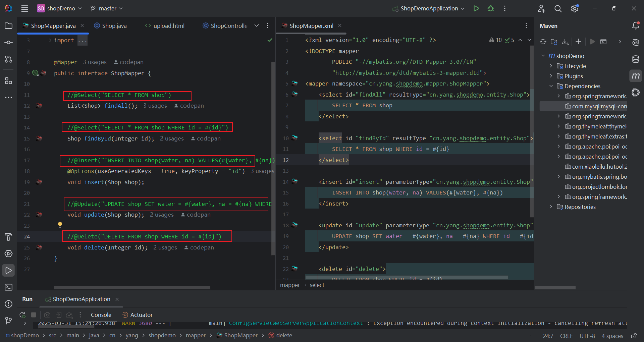Switch to Shop.java tab
644x342 pixels.
click(x=110, y=26)
